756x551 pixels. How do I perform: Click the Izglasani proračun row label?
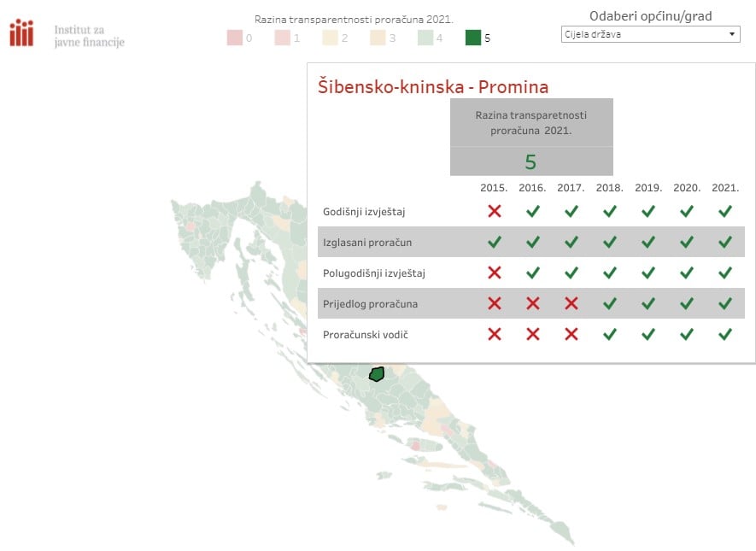(367, 243)
